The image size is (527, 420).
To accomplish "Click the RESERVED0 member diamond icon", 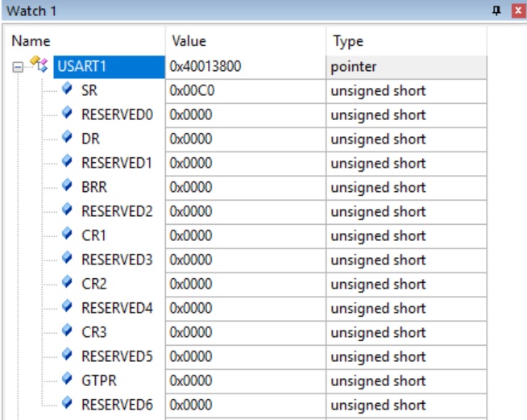I will (67, 113).
